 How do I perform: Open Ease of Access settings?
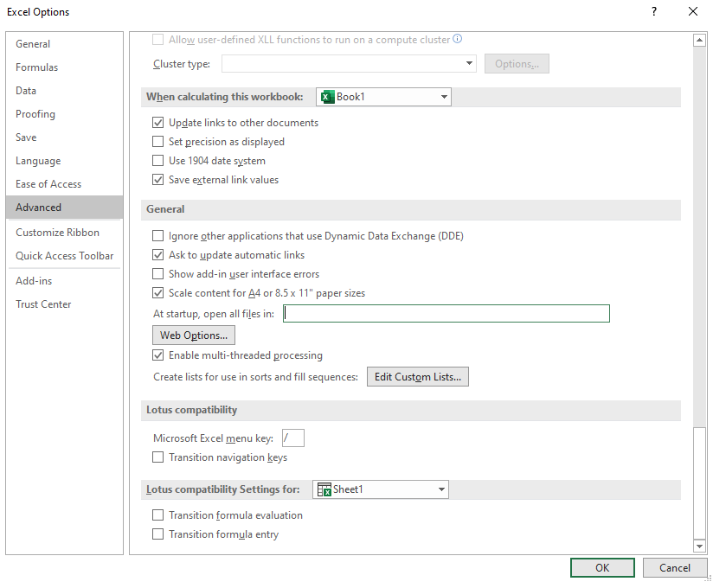(64, 184)
